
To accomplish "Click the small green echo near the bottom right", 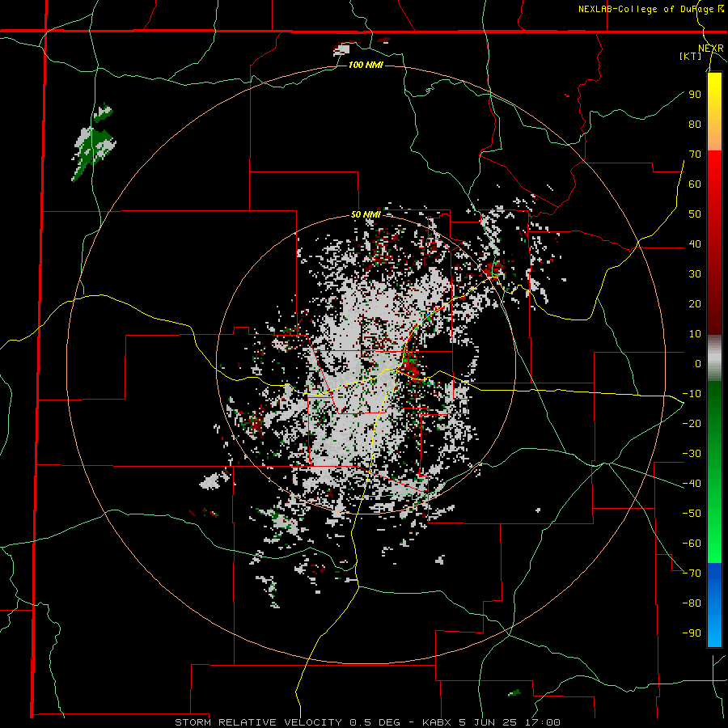I will [x=514, y=693].
